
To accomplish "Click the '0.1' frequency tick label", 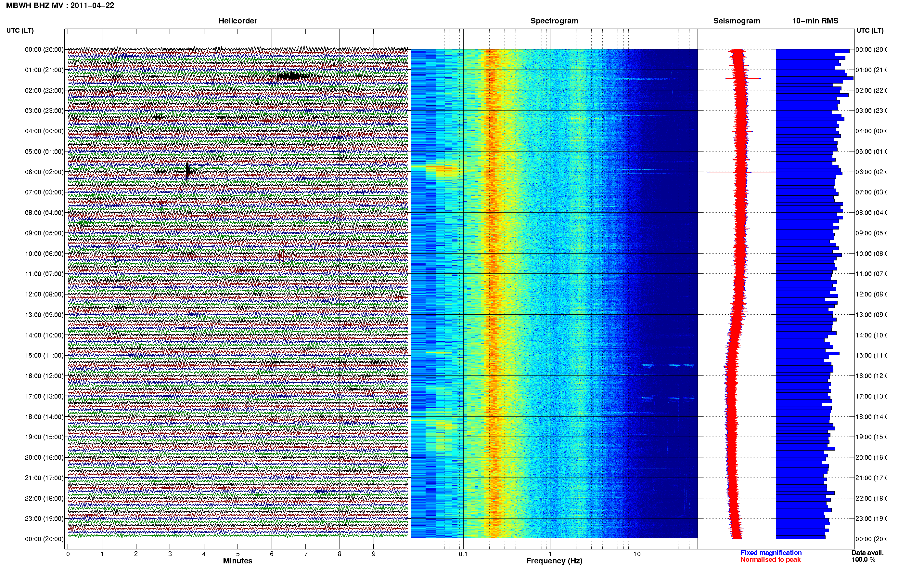I will [463, 554].
